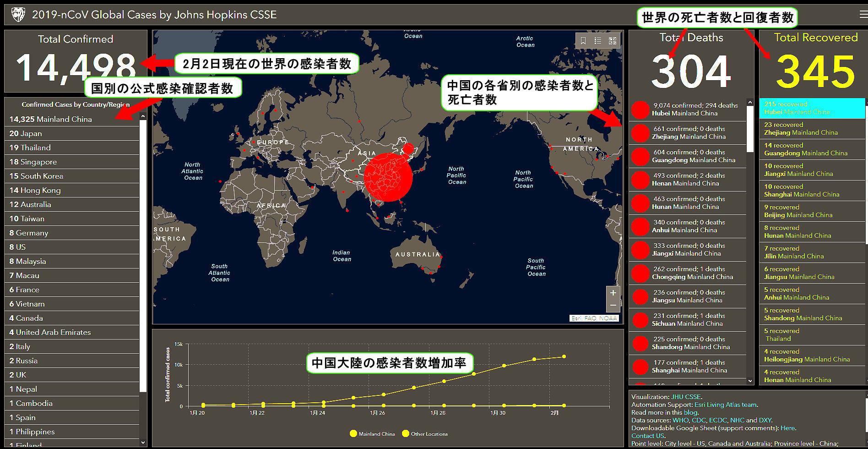Select 9 recovered Beijing row
Screen dimensions: 868x449
tap(812, 211)
